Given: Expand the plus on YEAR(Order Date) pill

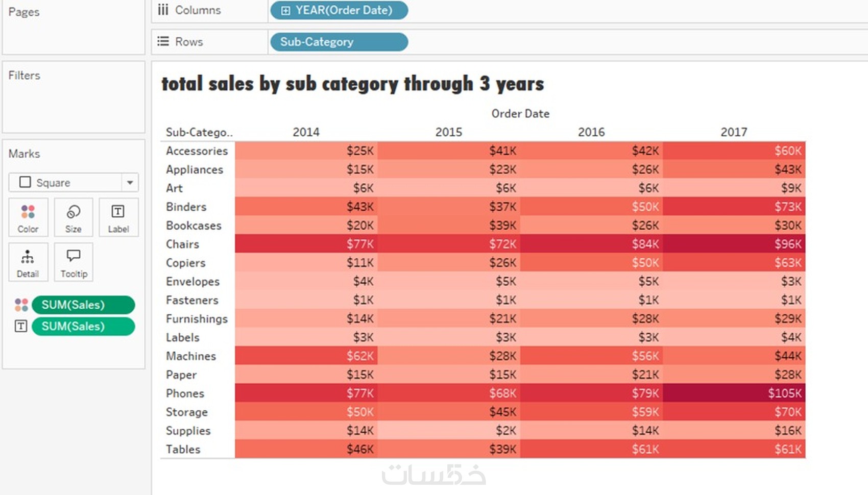Looking at the screenshot, I should tap(285, 10).
